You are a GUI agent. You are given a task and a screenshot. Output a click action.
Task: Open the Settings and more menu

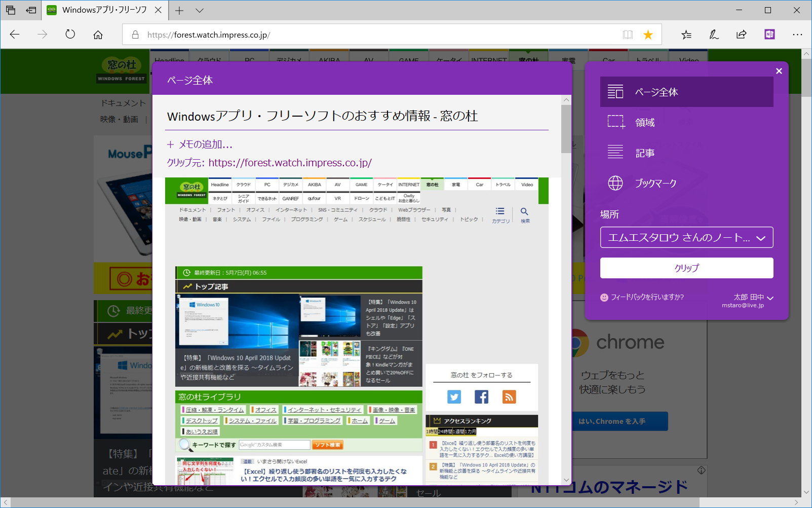coord(797,34)
